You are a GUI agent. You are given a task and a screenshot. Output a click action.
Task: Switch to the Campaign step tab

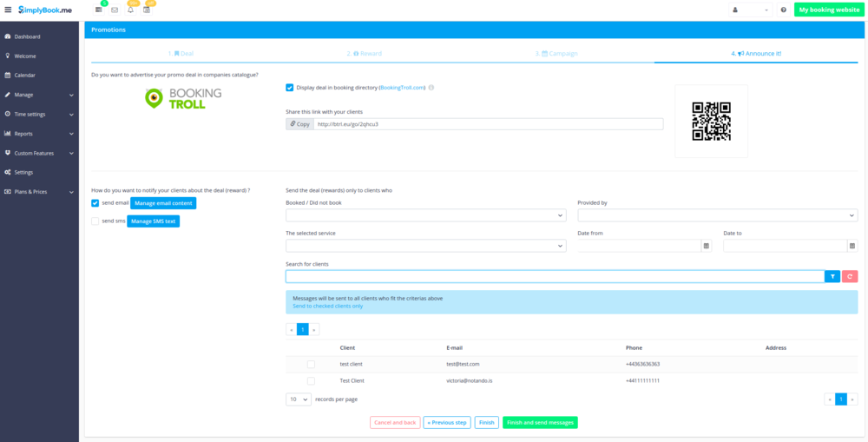click(556, 54)
